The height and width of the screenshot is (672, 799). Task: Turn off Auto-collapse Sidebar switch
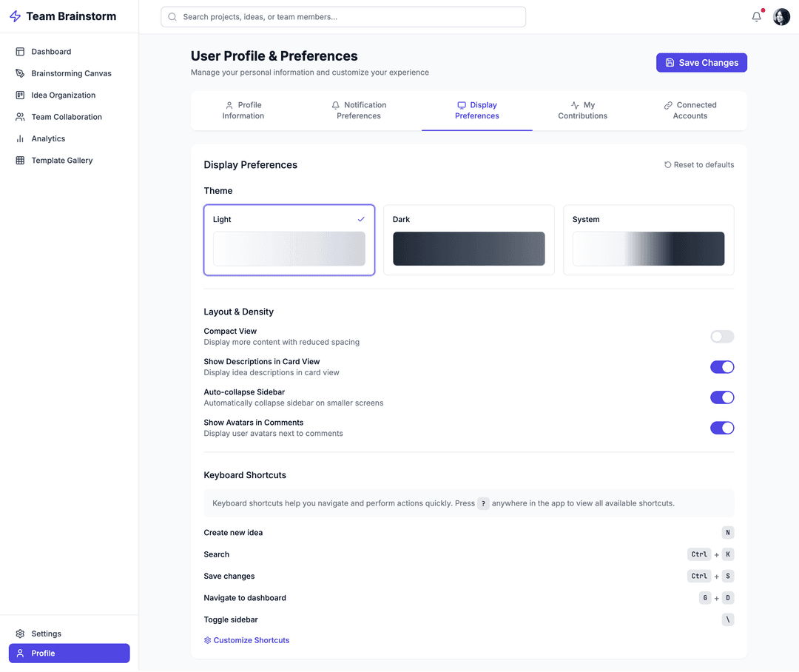coord(721,397)
